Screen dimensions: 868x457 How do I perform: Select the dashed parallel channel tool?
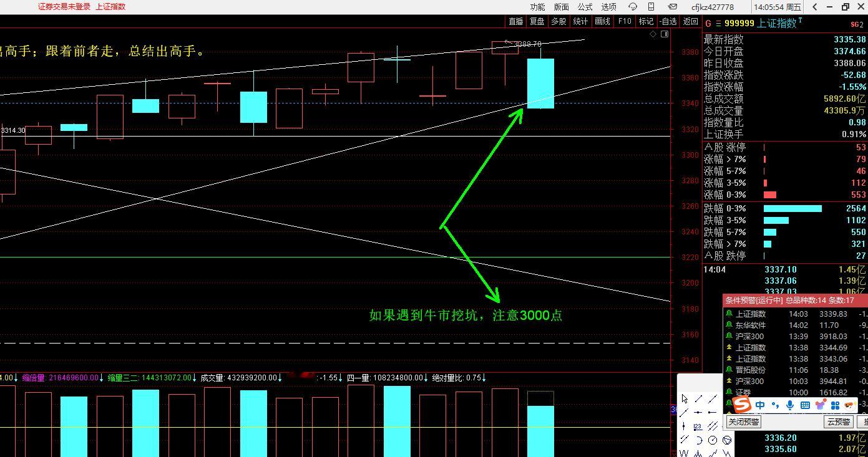(x=685, y=439)
